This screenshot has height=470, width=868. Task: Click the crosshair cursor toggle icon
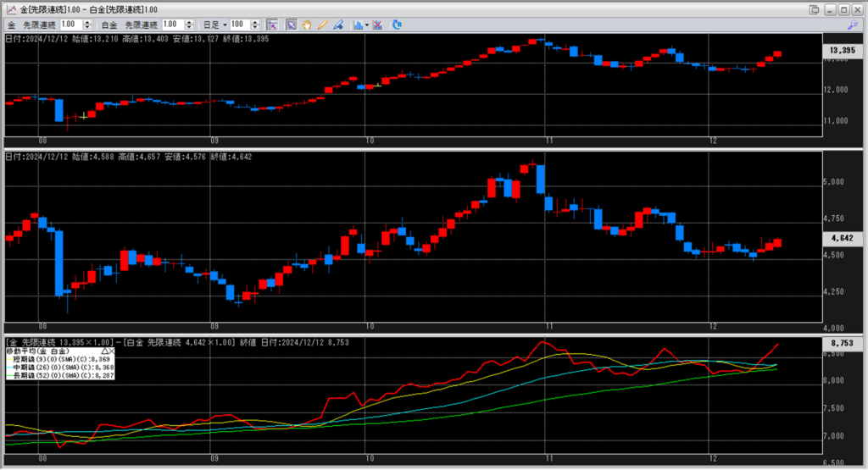coord(272,25)
